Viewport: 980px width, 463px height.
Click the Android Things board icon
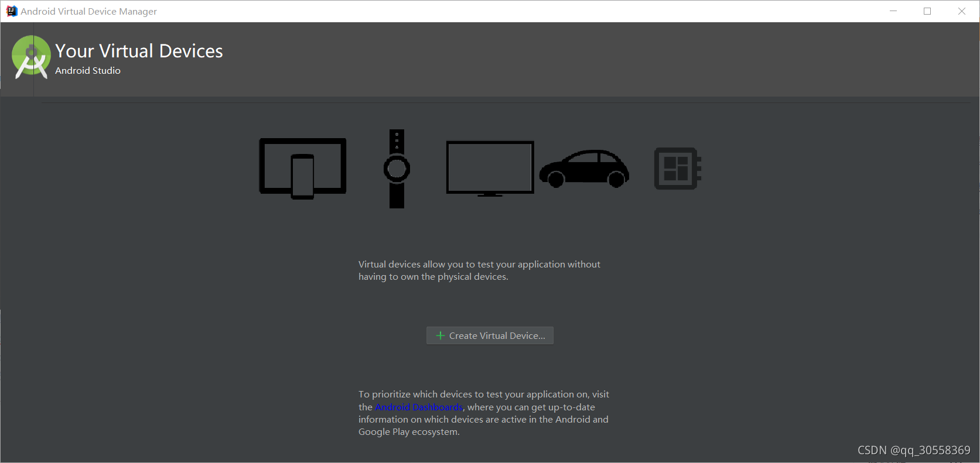(x=678, y=169)
